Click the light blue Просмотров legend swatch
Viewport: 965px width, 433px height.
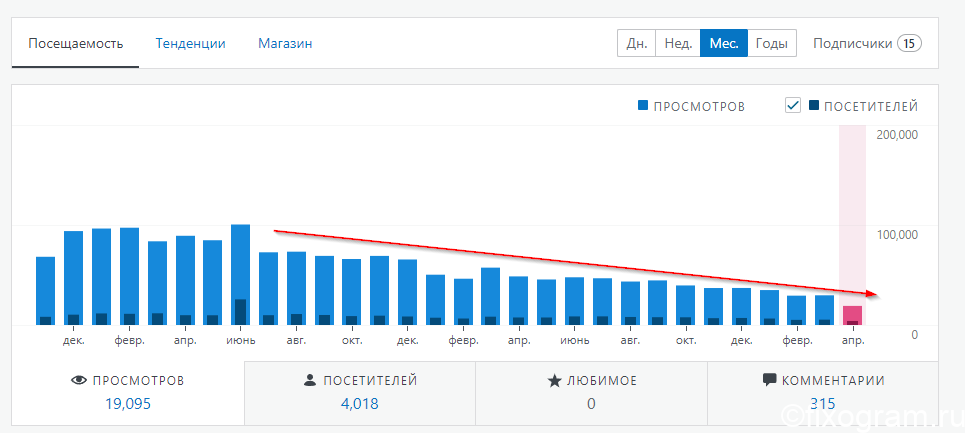(x=643, y=106)
